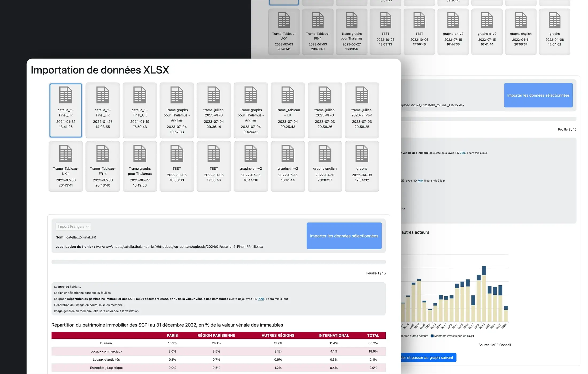Viewport: 588px width, 374px height.
Task: Select the catella_2-Final_UK file card
Action: point(140,110)
